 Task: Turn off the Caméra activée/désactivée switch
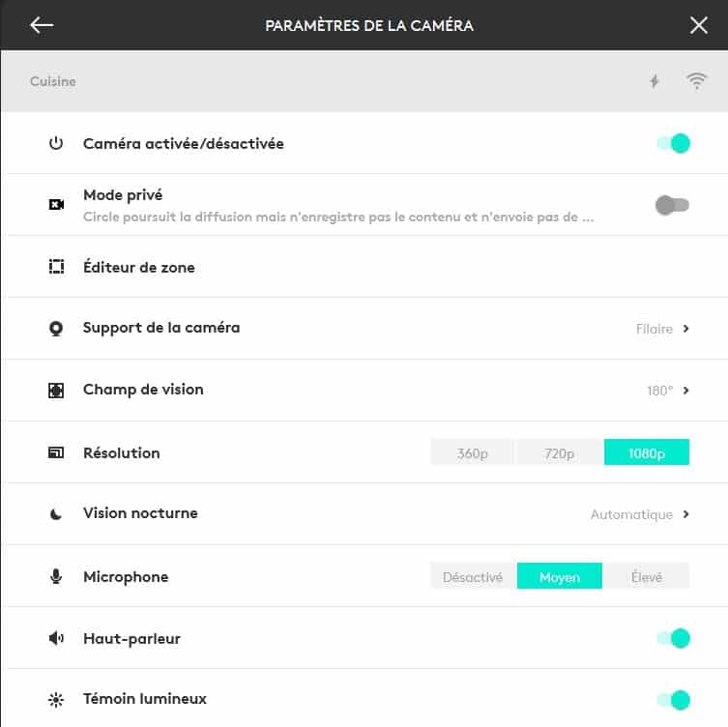pos(673,144)
